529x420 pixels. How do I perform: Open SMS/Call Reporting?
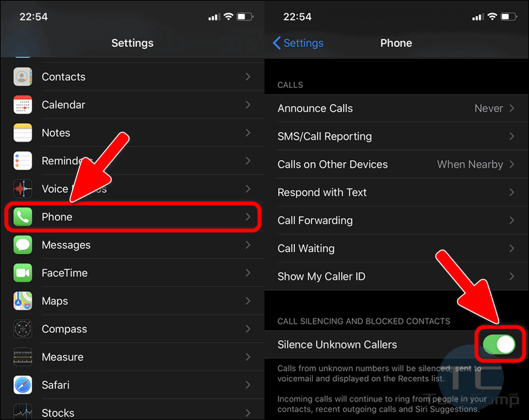point(396,136)
